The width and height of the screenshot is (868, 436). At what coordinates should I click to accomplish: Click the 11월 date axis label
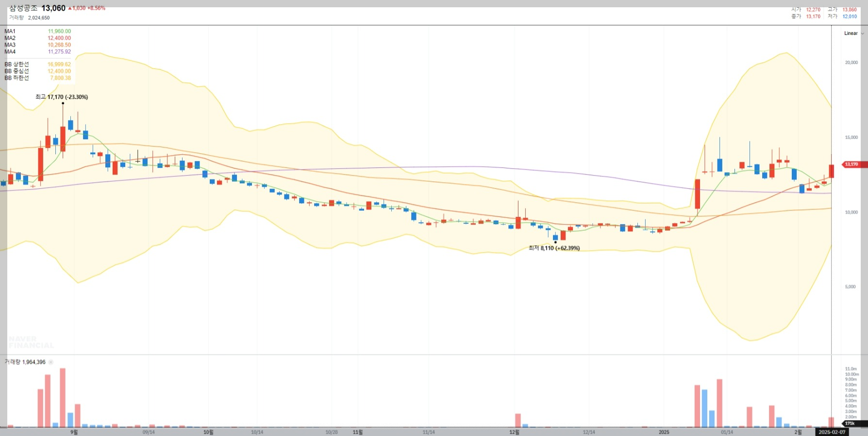pyautogui.click(x=357, y=432)
